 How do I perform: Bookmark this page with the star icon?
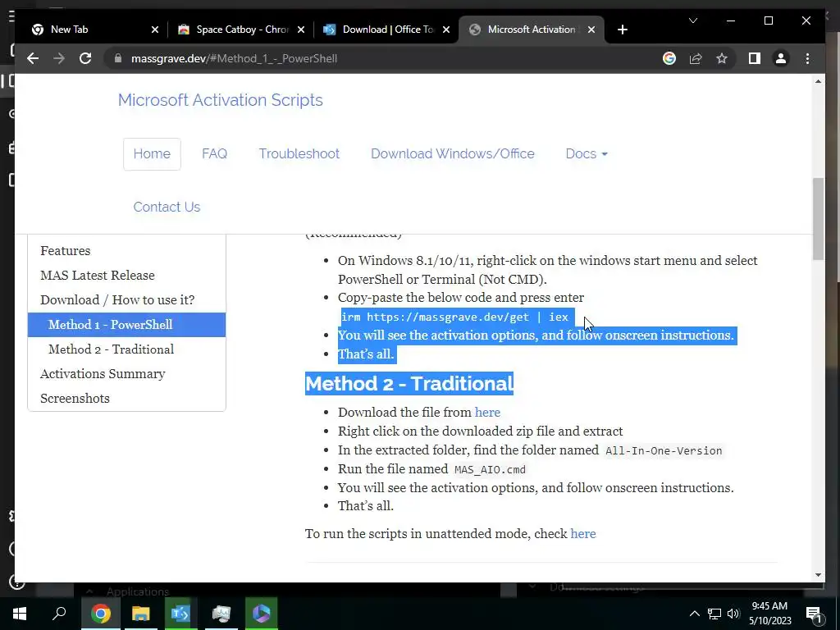[722, 58]
